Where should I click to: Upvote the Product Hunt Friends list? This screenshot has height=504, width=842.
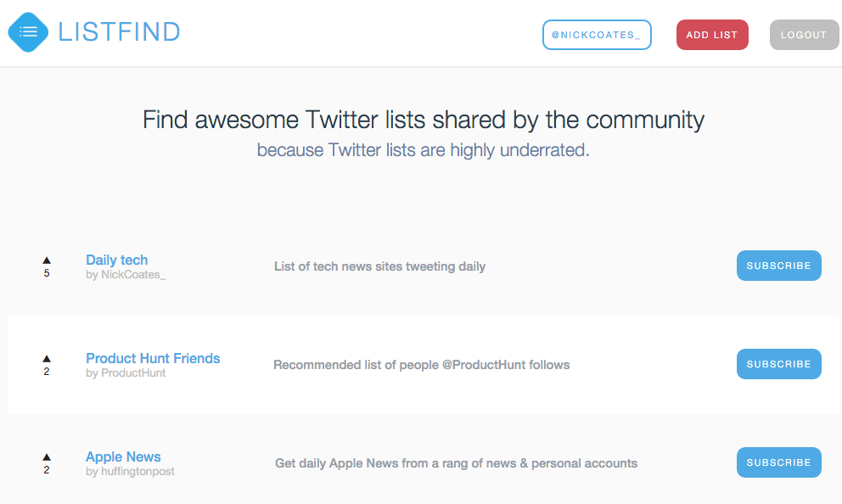[47, 359]
